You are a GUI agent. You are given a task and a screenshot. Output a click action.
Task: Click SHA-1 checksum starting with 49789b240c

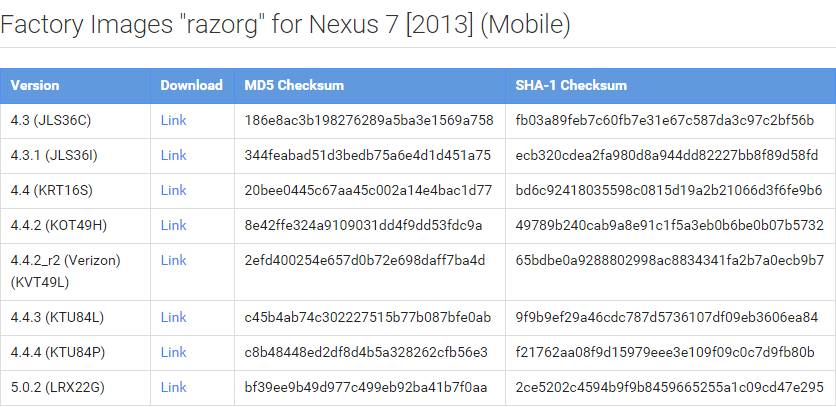click(669, 225)
